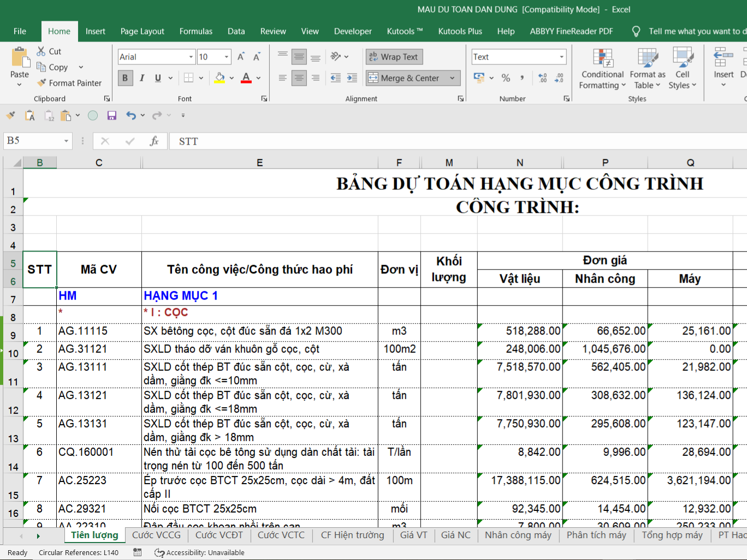
Task: Toggle Underline formatting
Action: pos(158,78)
